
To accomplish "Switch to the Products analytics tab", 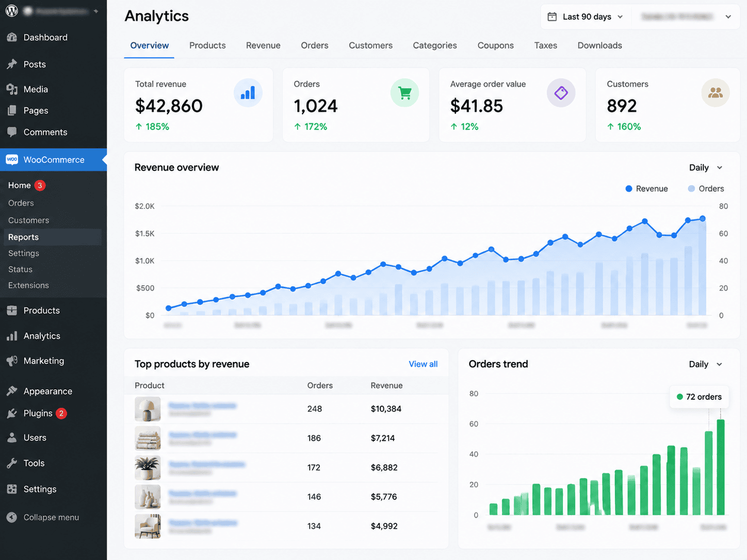I will [x=207, y=45].
